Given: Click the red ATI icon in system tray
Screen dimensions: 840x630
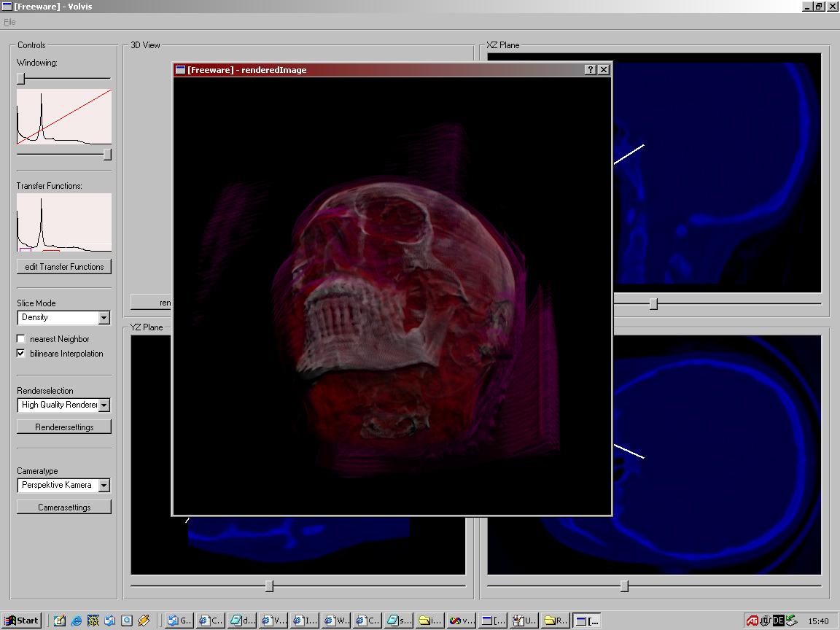Looking at the screenshot, I should [x=752, y=621].
